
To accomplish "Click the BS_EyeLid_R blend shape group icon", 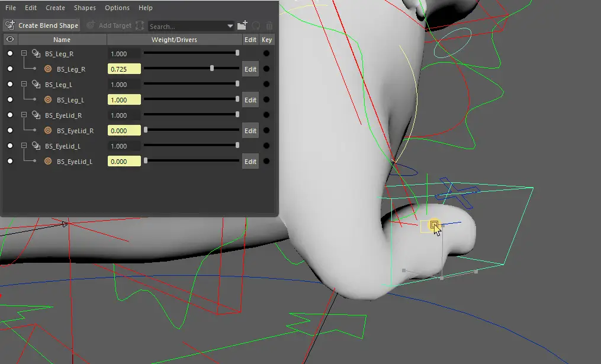I will [36, 115].
